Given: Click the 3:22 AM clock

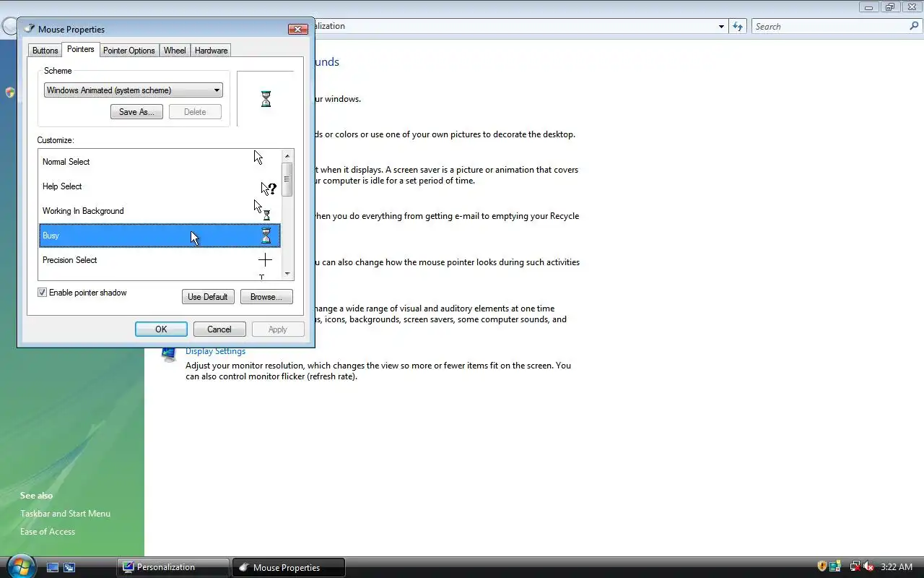Looking at the screenshot, I should (897, 567).
